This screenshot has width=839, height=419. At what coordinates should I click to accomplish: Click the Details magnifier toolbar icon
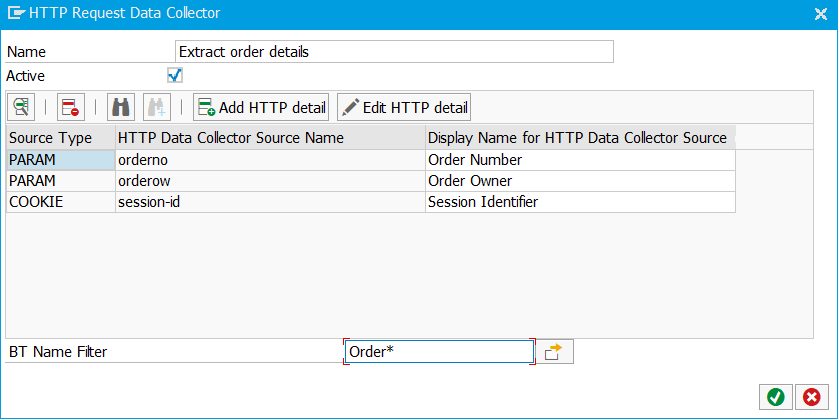pos(21,108)
